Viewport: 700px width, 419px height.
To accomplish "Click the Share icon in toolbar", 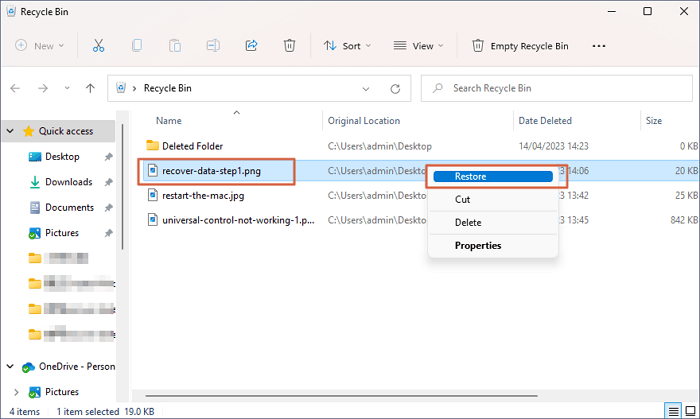I will [x=251, y=46].
